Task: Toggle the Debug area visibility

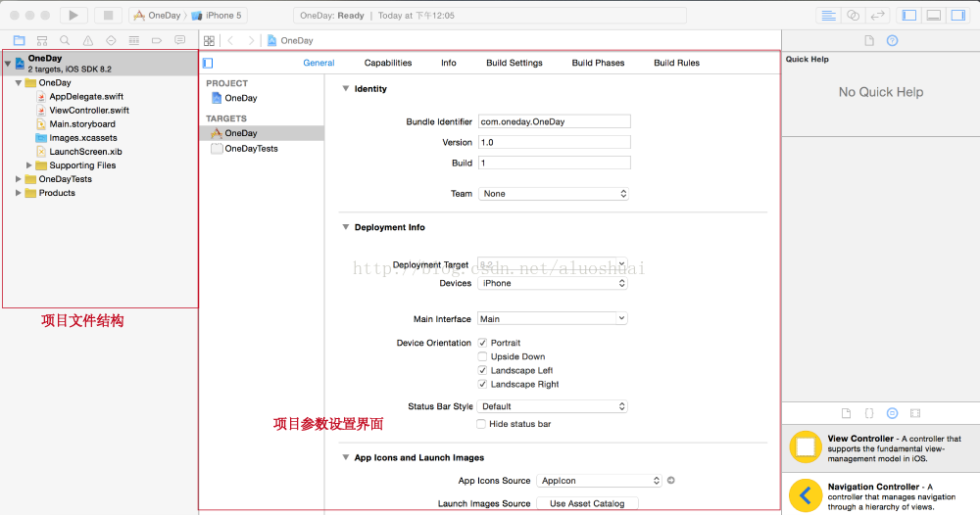Action: [x=934, y=15]
